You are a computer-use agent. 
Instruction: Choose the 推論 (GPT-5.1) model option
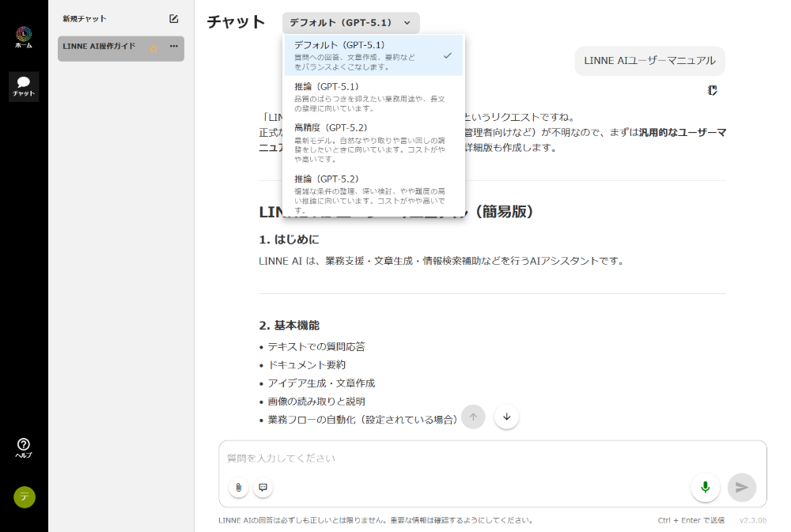pos(373,96)
